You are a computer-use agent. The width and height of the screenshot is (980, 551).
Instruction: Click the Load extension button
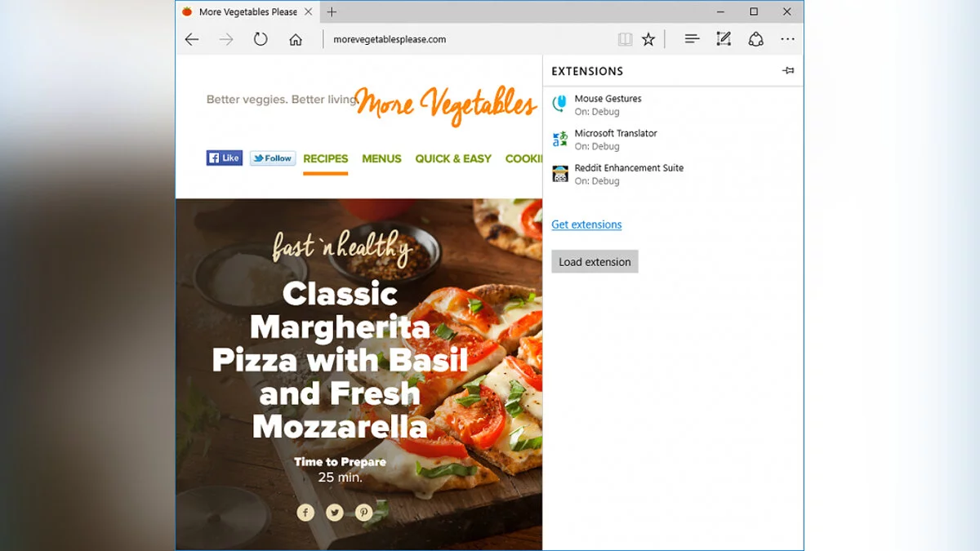tap(595, 262)
